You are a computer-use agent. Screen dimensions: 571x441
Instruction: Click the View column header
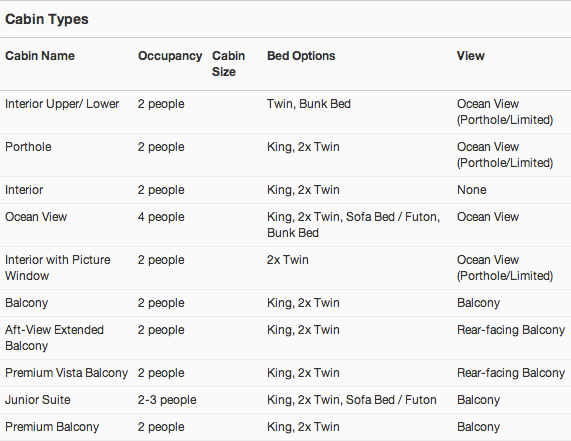pos(470,56)
